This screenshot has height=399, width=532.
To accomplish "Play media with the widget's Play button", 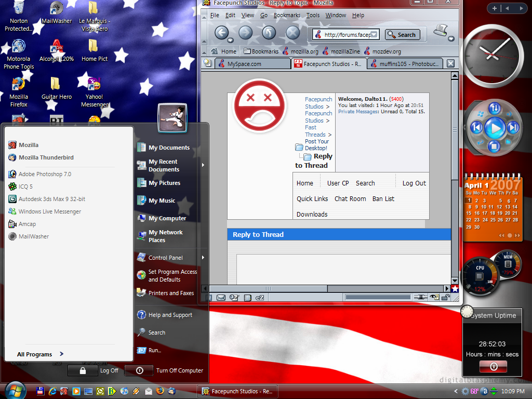I will 495,128.
